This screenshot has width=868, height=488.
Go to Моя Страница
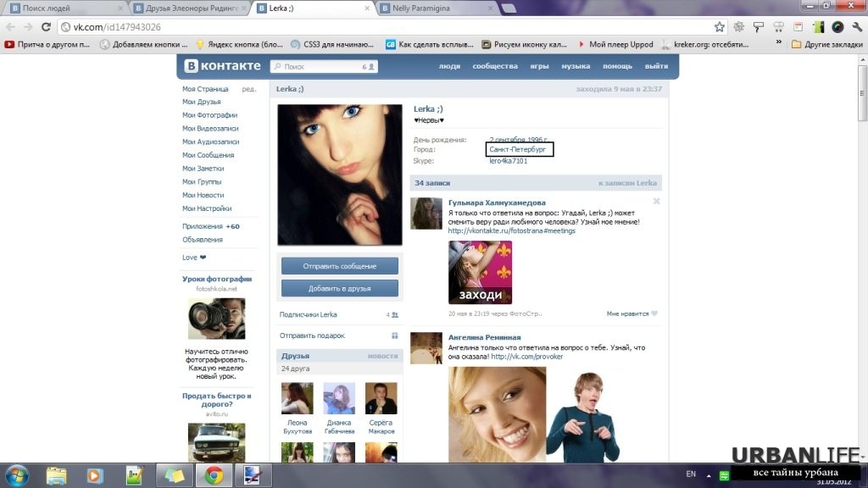click(205, 88)
